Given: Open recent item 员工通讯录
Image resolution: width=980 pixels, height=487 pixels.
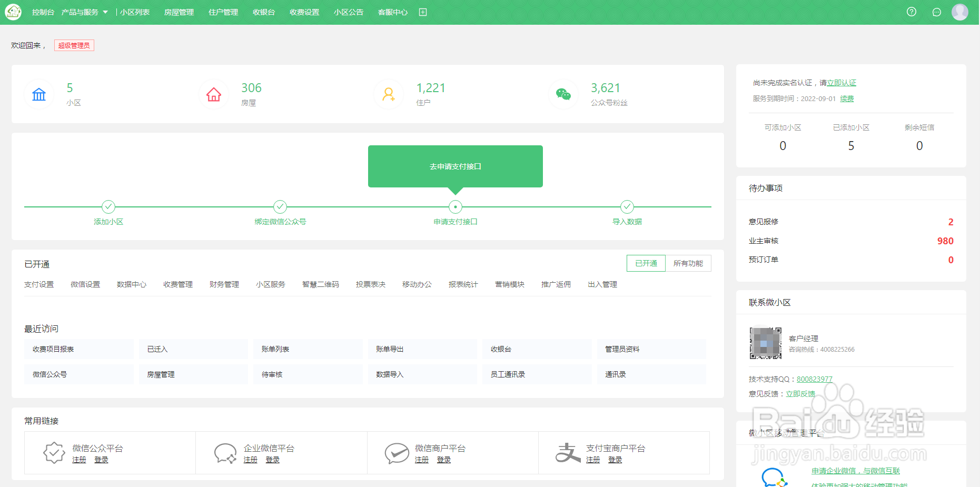Looking at the screenshot, I should click(537, 374).
